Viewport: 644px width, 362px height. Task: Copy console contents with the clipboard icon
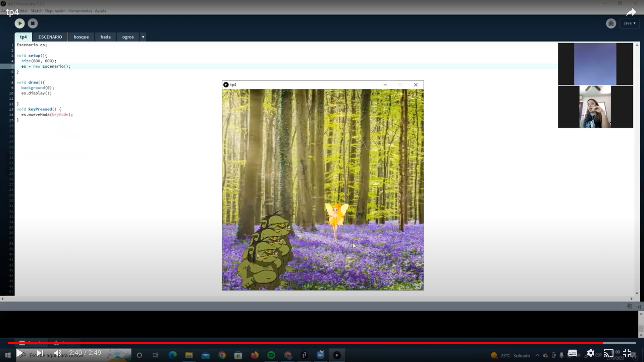click(630, 306)
